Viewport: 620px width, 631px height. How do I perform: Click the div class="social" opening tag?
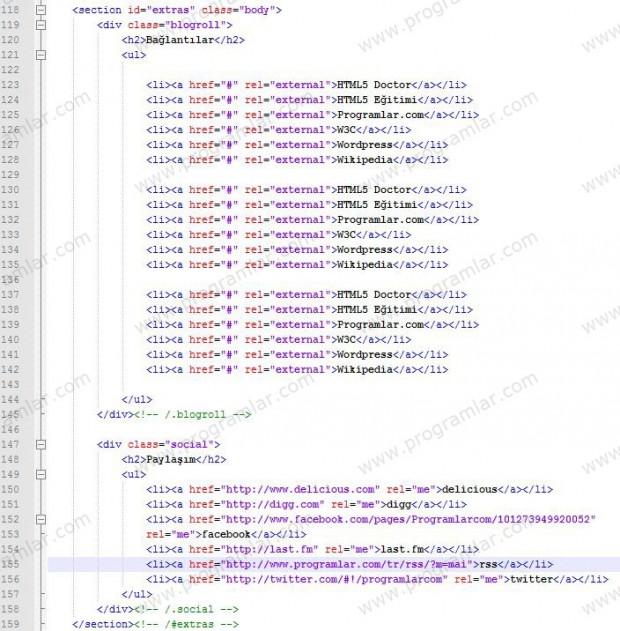(x=159, y=444)
